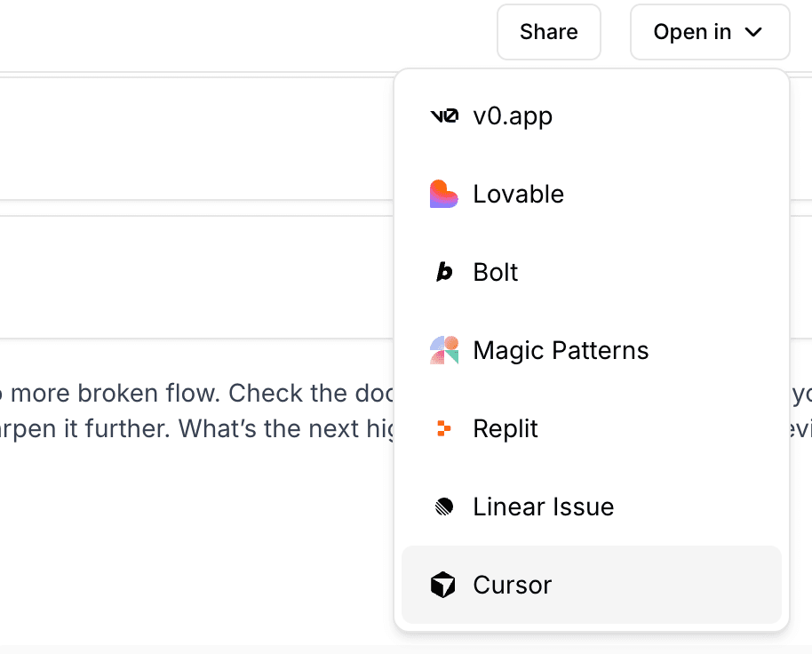Click the Bolt lightning icon

click(444, 272)
